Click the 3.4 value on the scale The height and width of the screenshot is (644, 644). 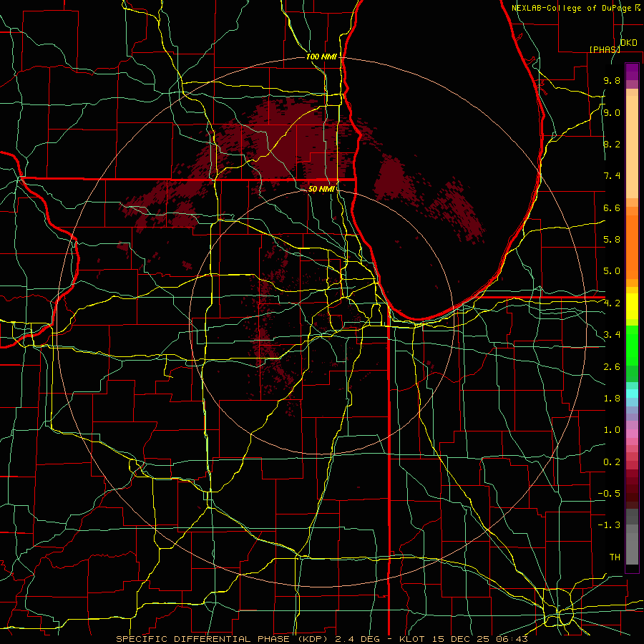612,335
